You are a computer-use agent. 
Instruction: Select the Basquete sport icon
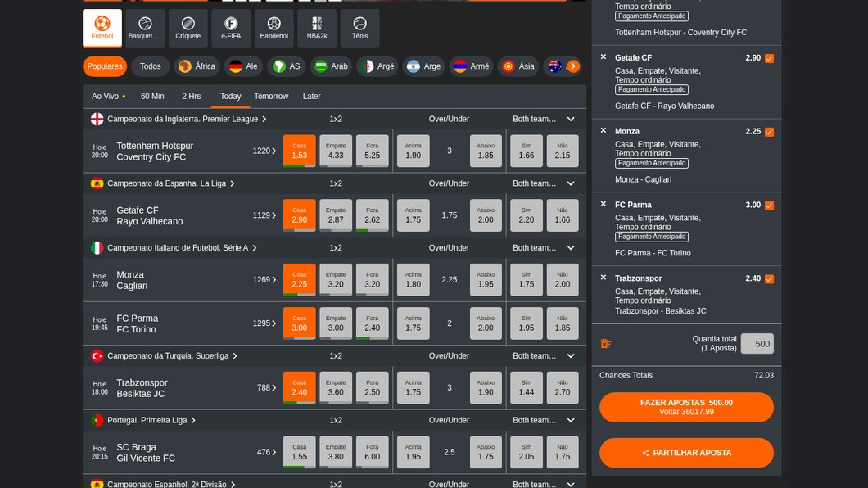coord(145,28)
